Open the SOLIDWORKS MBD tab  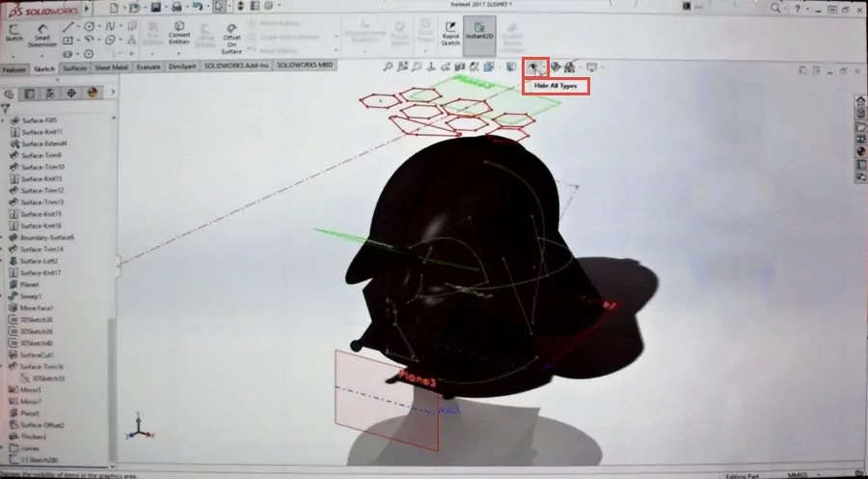tap(305, 65)
